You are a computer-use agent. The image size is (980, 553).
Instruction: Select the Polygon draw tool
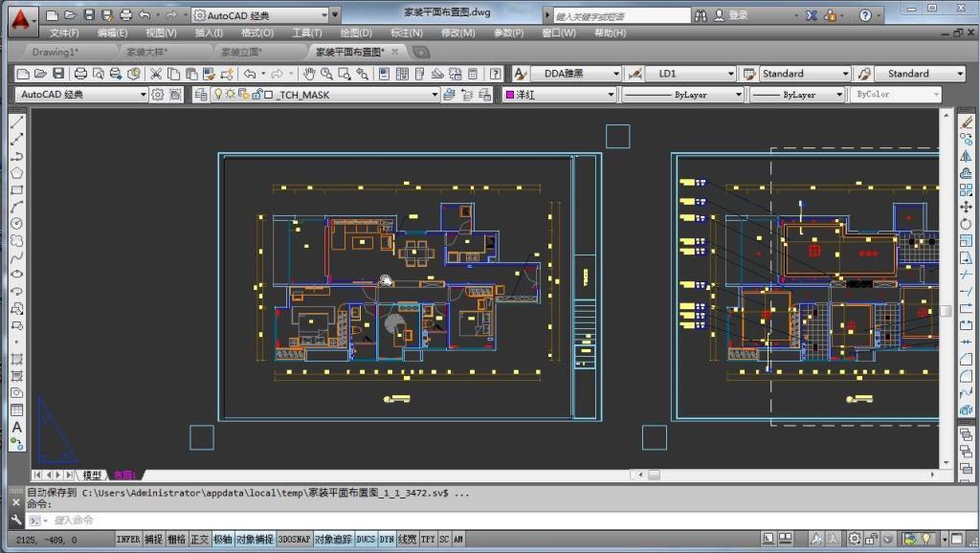(17, 172)
